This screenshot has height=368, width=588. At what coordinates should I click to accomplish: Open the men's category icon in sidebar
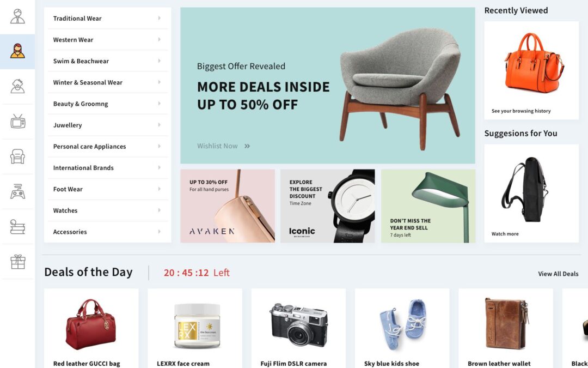(17, 16)
